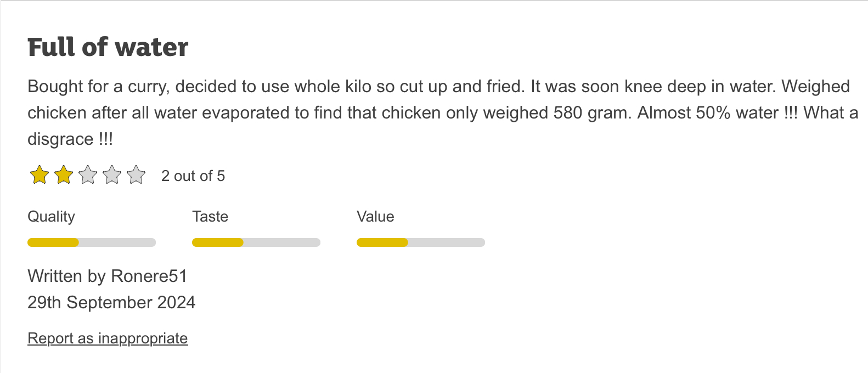Click the Quality label

(51, 217)
